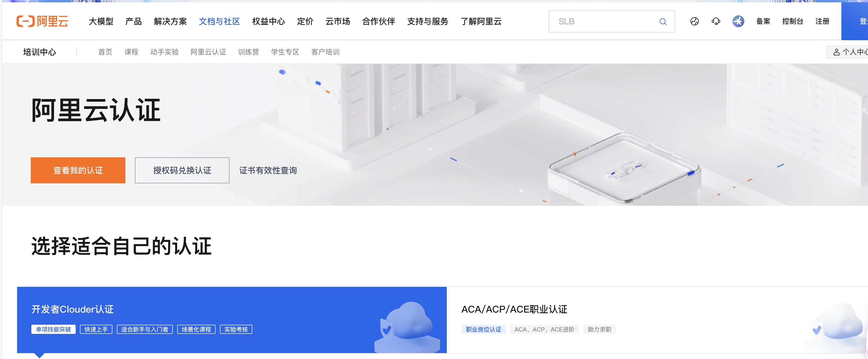Screen dimensions: 868x359
Task: Open the 大模型 menu
Action: click(x=101, y=22)
